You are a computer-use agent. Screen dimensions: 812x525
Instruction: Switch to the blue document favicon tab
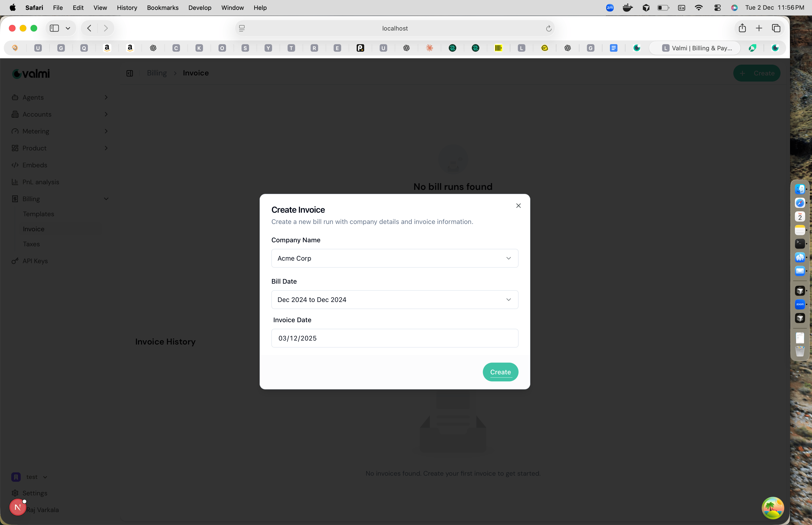click(x=613, y=48)
